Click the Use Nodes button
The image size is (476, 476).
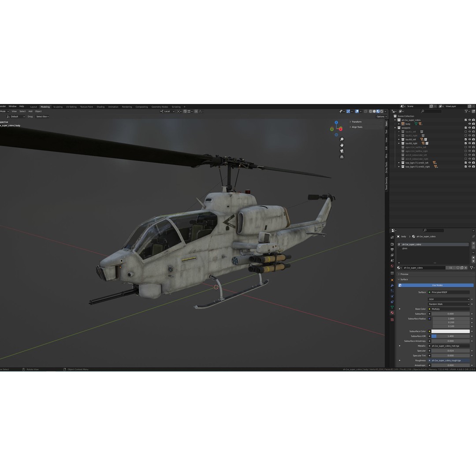tap(435, 285)
